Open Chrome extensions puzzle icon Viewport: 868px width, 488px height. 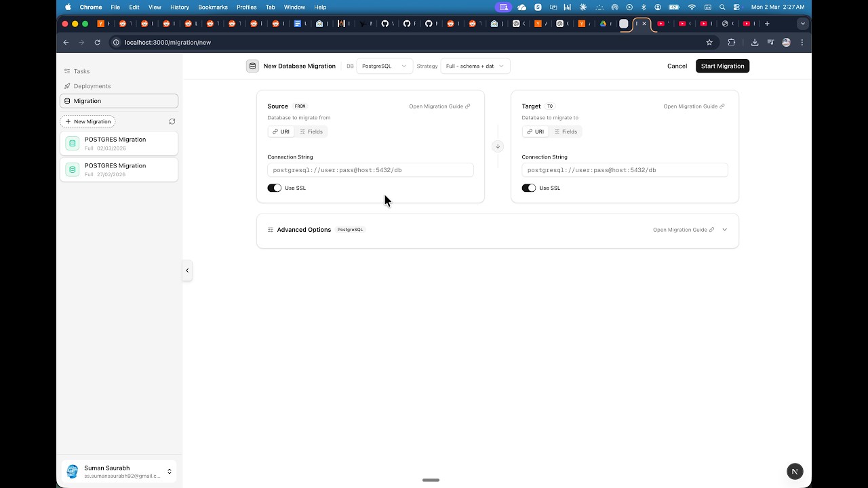[731, 42]
